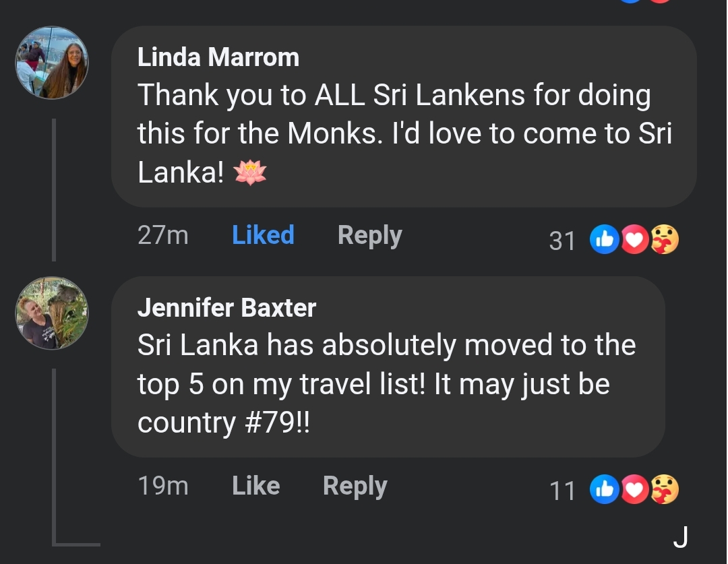Screen dimensions: 728x564
Task: View the 11 reactions count
Action: pyautogui.click(x=562, y=491)
